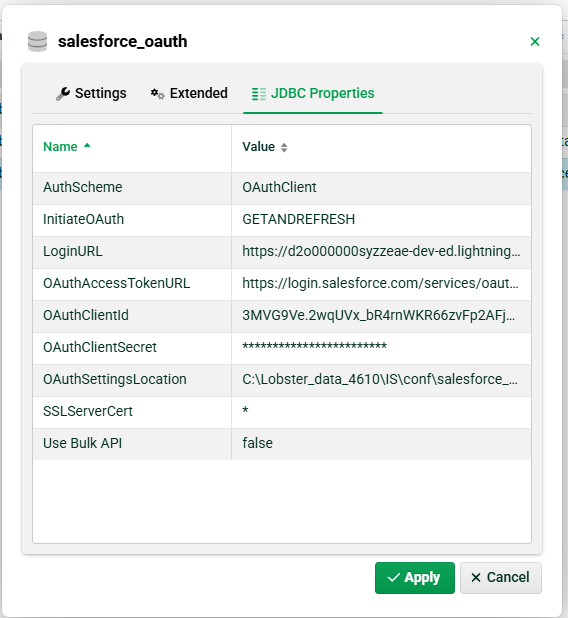Select the LoginURL property name
568x618 pixels.
coord(73,251)
